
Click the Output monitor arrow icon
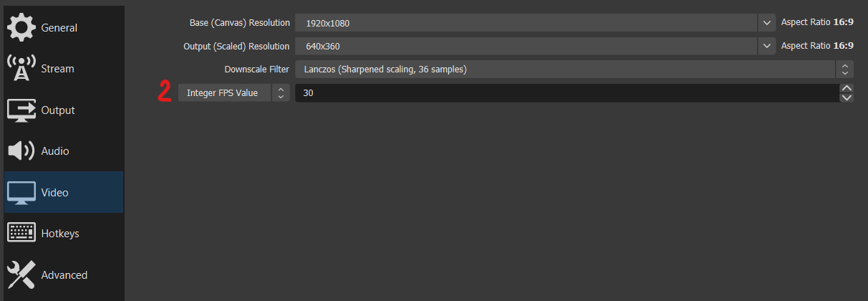(x=21, y=110)
